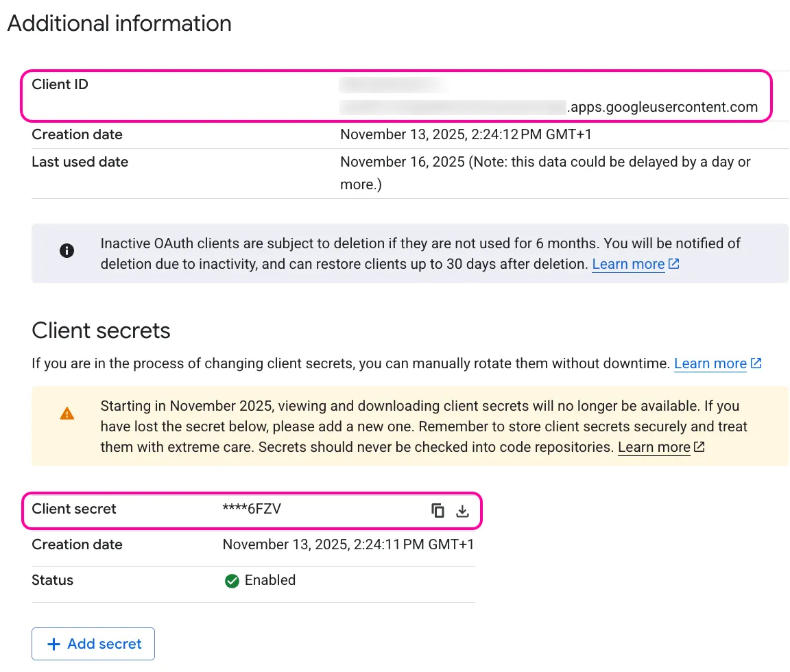Screen dimensions: 790x672
Task: Open Learn more in the secrets warning
Action: pos(654,447)
